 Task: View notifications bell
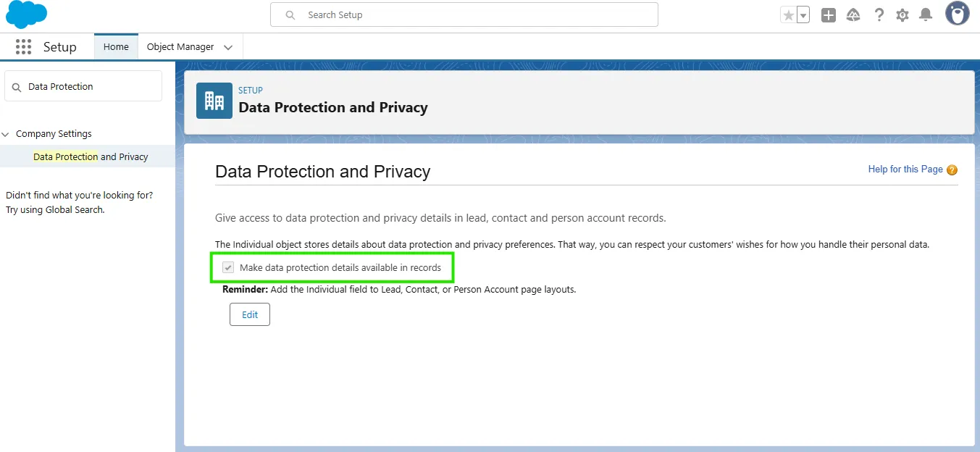pyautogui.click(x=925, y=15)
